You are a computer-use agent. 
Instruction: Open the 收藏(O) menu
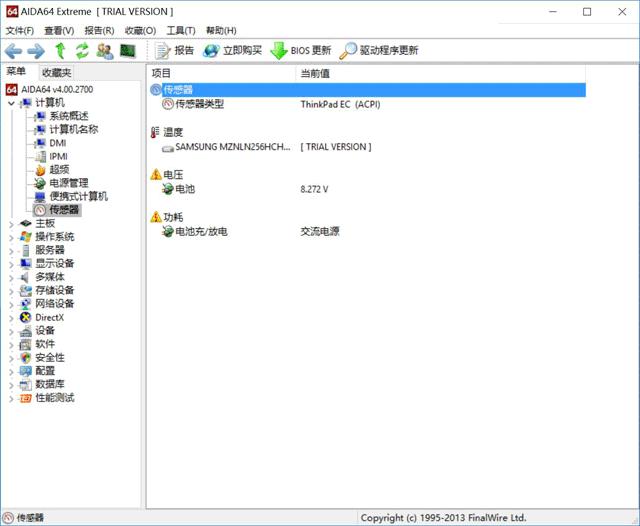(140, 31)
